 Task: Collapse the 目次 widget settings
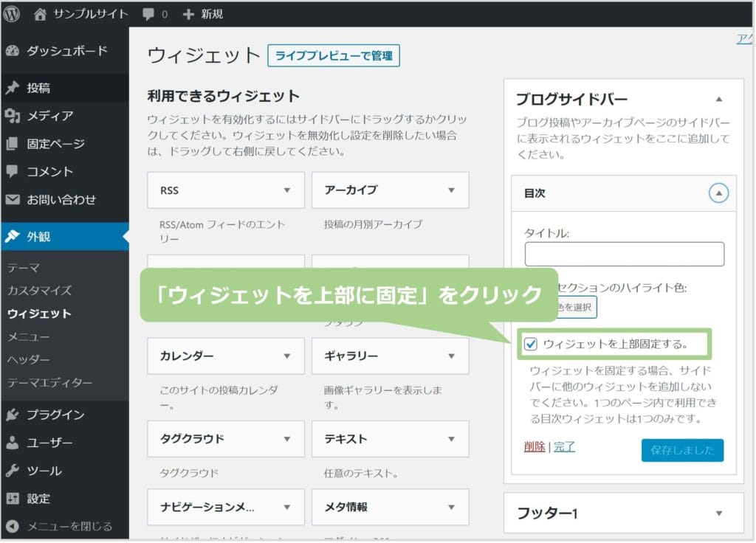[x=718, y=193]
